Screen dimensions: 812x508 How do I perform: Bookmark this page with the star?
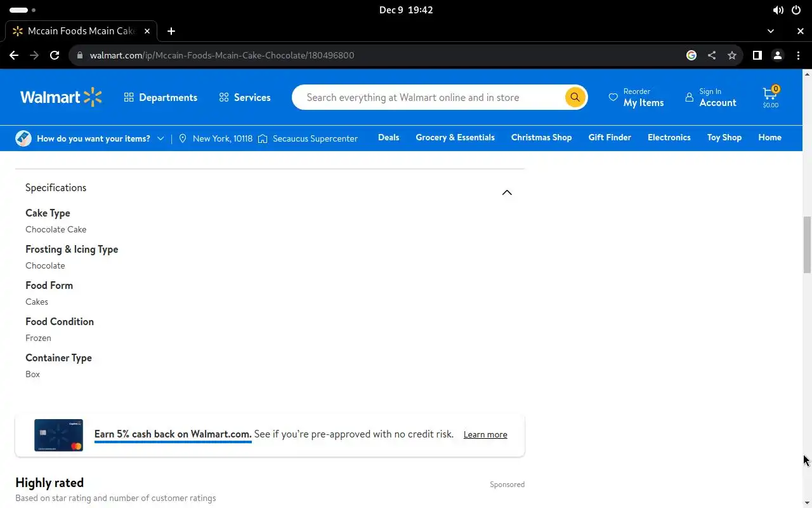[x=732, y=55]
